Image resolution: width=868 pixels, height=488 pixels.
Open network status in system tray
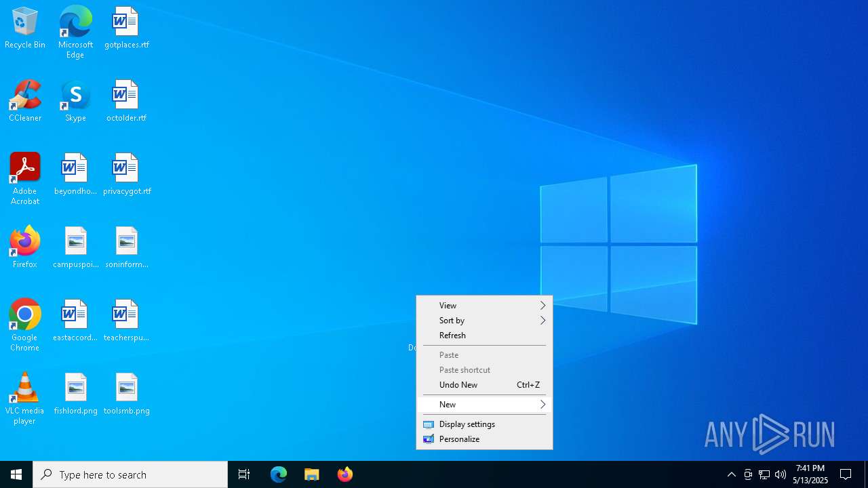764,474
